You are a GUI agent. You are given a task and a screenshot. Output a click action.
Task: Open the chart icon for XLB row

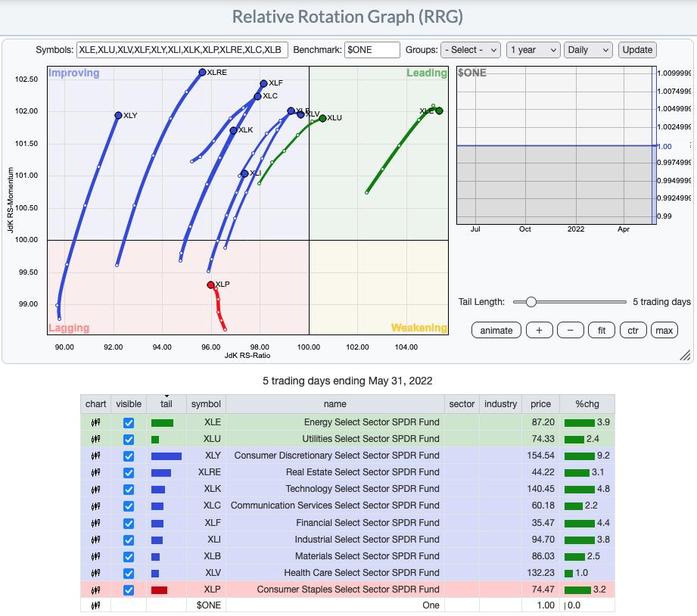[95, 556]
